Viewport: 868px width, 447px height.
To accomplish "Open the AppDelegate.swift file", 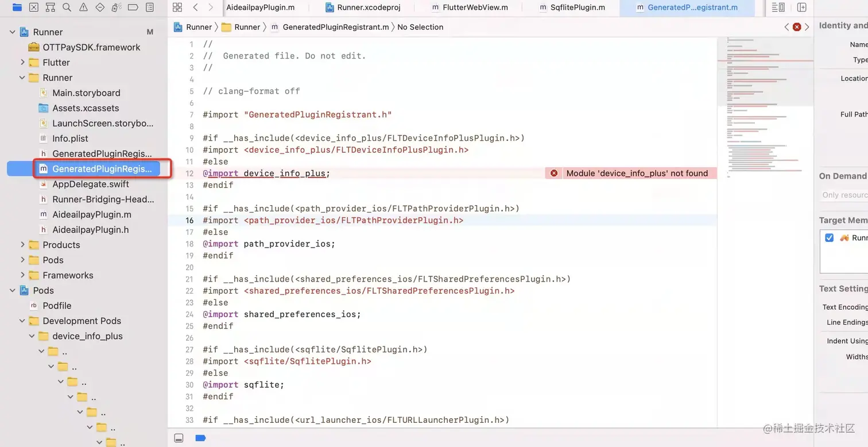I will pyautogui.click(x=90, y=184).
